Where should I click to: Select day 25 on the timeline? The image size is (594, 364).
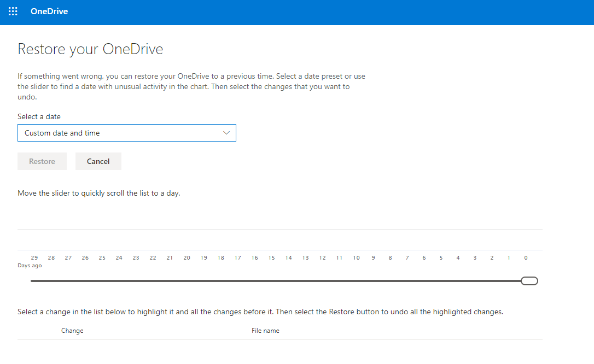[102, 258]
